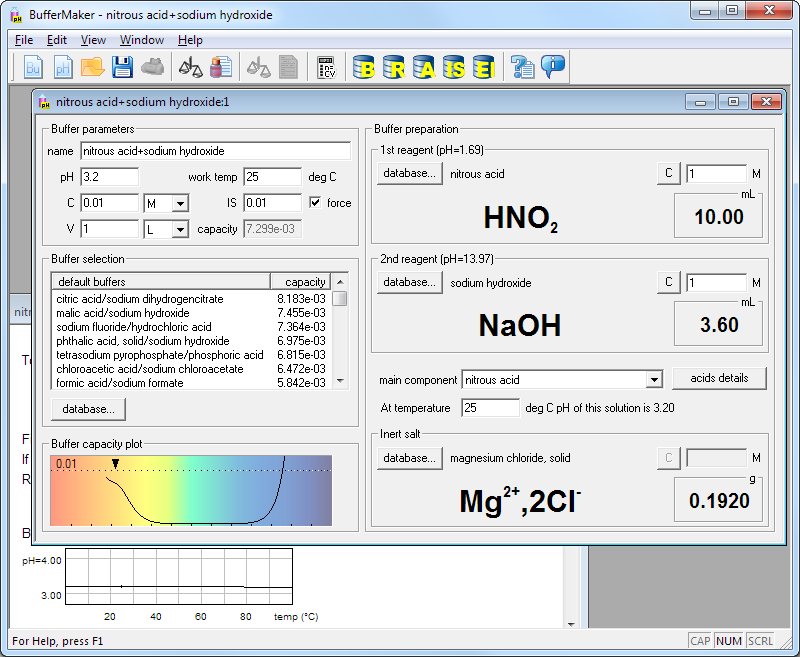
Task: Open the Edit menu
Action: 57,40
